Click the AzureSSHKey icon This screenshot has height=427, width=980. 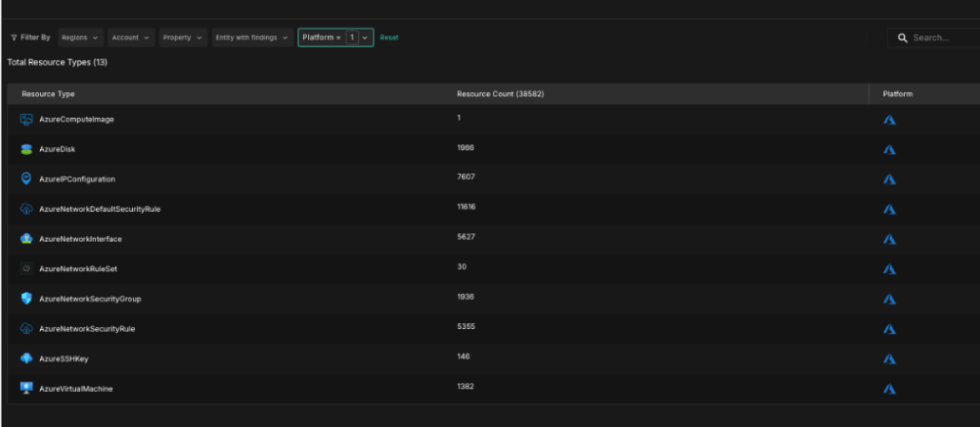pyautogui.click(x=27, y=359)
